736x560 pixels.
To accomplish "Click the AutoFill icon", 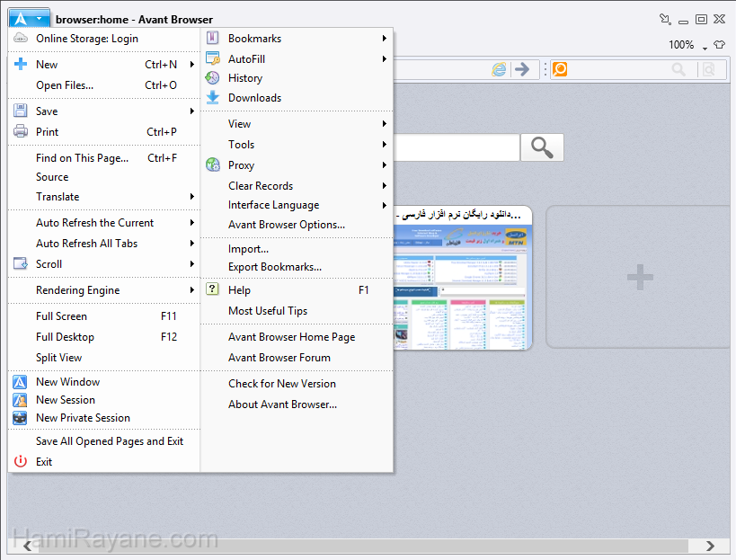I will click(x=213, y=58).
